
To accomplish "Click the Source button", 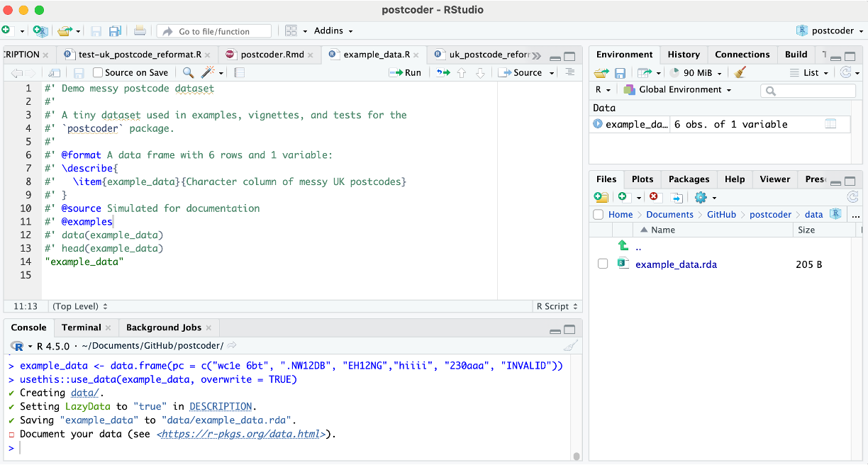I will point(521,72).
